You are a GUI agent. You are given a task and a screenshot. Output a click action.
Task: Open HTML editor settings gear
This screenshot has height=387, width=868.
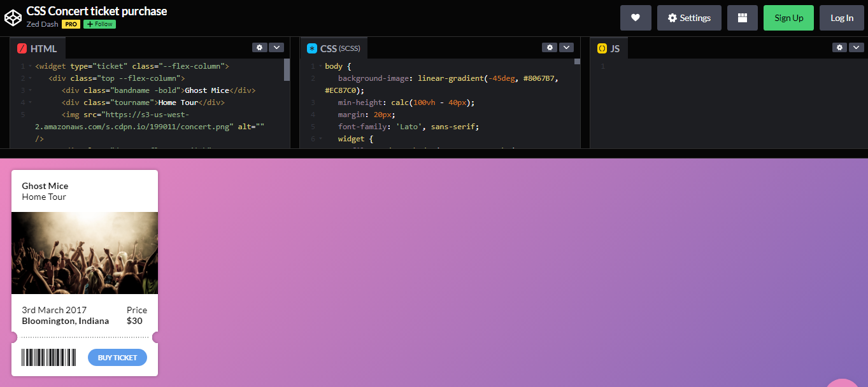(260, 47)
